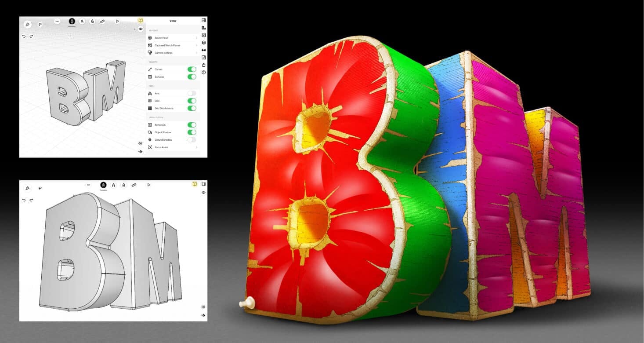Select the sketch pencil-plus tool in upper window
Screen dimensions: 644x343
[27, 24]
